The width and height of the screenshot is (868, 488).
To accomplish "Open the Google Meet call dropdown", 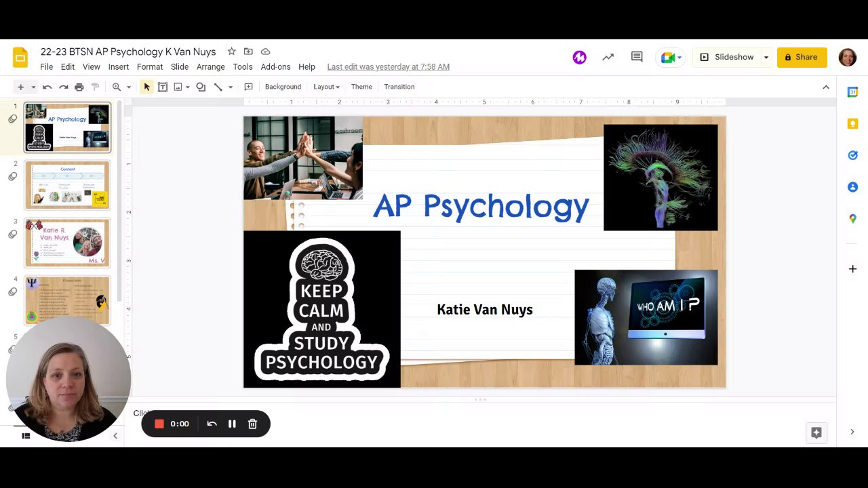I will (x=670, y=58).
